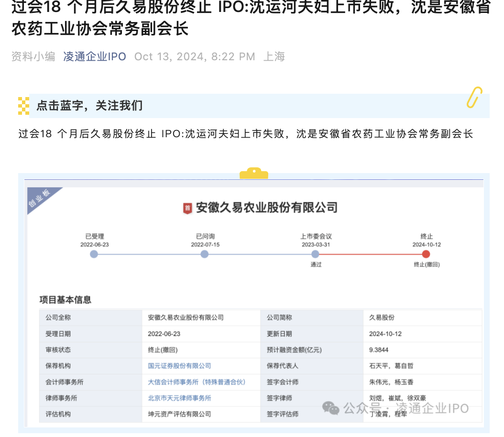Click the yellow checkered square icon
Viewport: 504px width, 437px height.
point(23,106)
